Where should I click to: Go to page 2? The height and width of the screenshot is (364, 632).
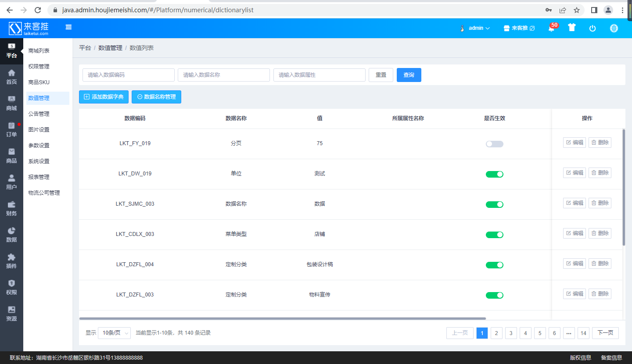pyautogui.click(x=496, y=333)
